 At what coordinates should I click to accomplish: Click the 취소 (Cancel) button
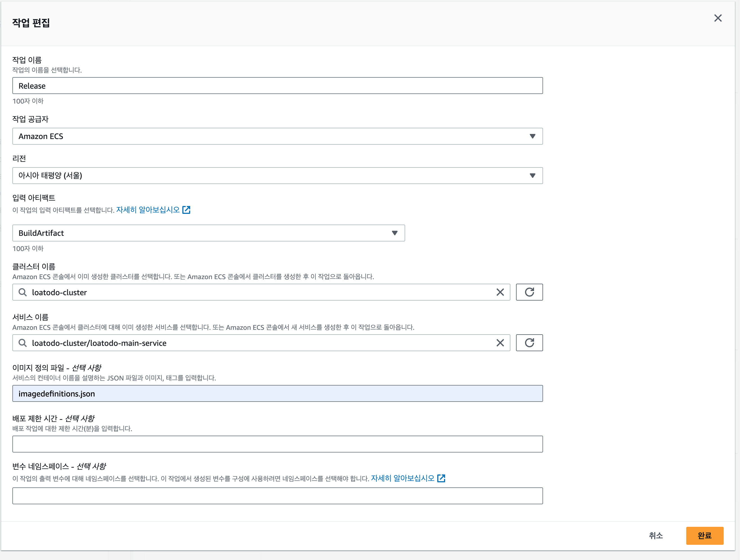[655, 536]
